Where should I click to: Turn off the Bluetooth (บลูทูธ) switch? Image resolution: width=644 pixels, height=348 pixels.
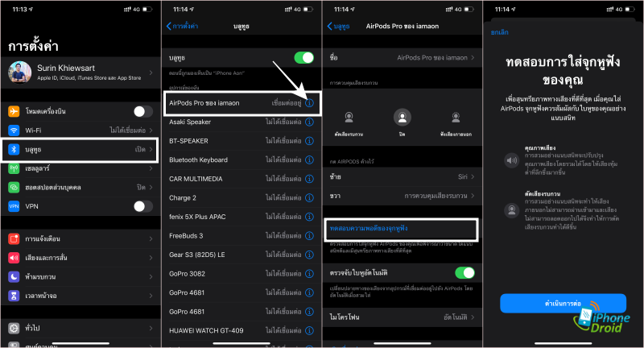(304, 58)
